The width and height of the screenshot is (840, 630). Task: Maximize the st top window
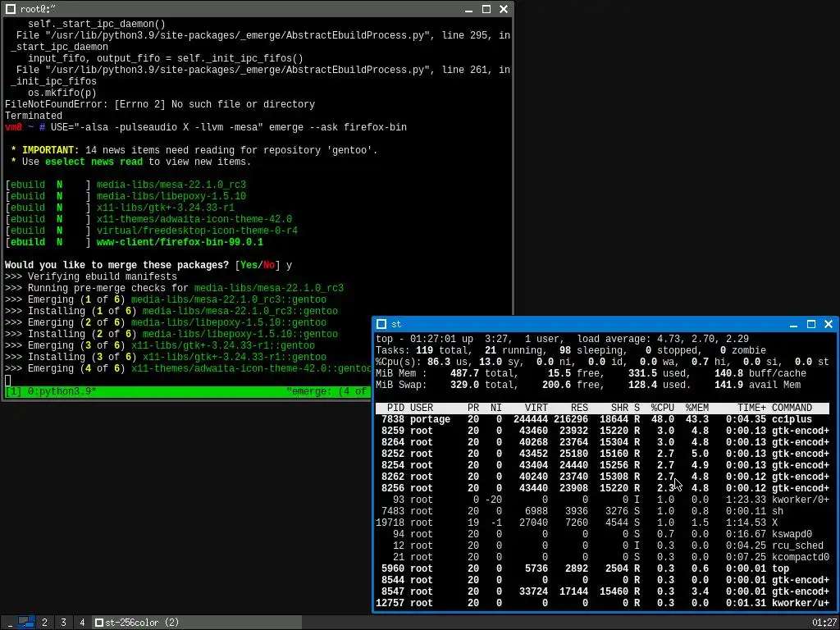[811, 324]
